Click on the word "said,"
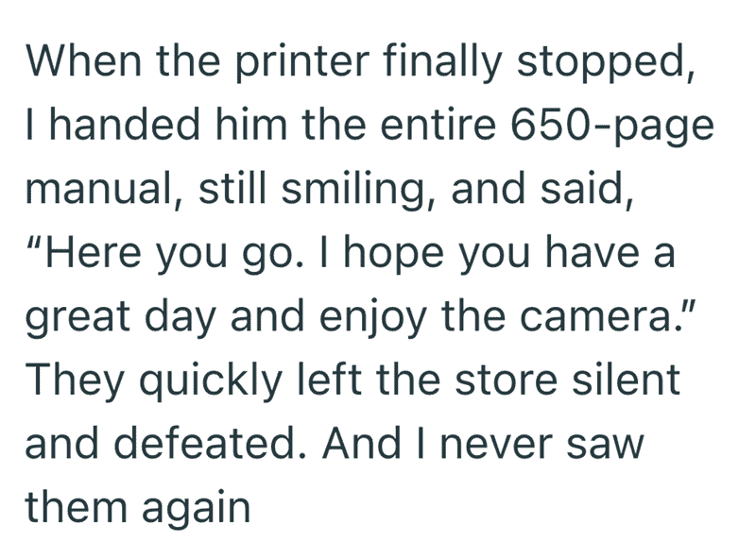Viewport: 756px width, 558px height. pos(586,189)
